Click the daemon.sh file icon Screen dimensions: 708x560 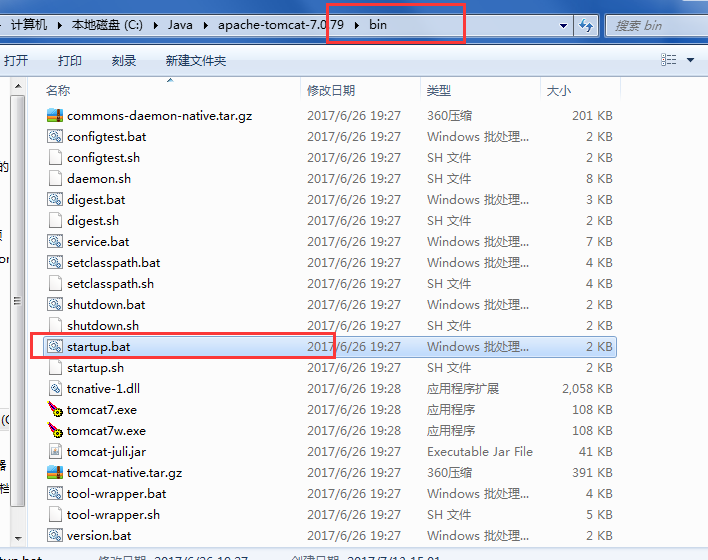click(x=55, y=178)
